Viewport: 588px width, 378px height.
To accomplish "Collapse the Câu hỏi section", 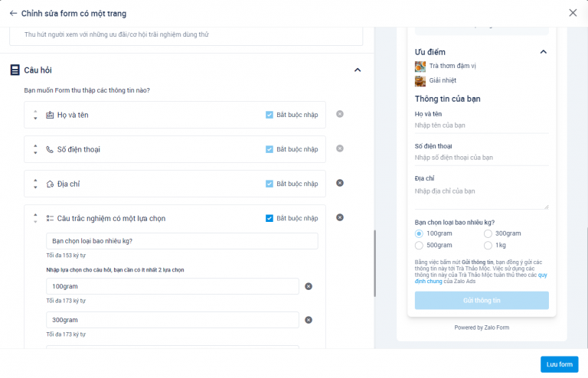I will (x=357, y=70).
